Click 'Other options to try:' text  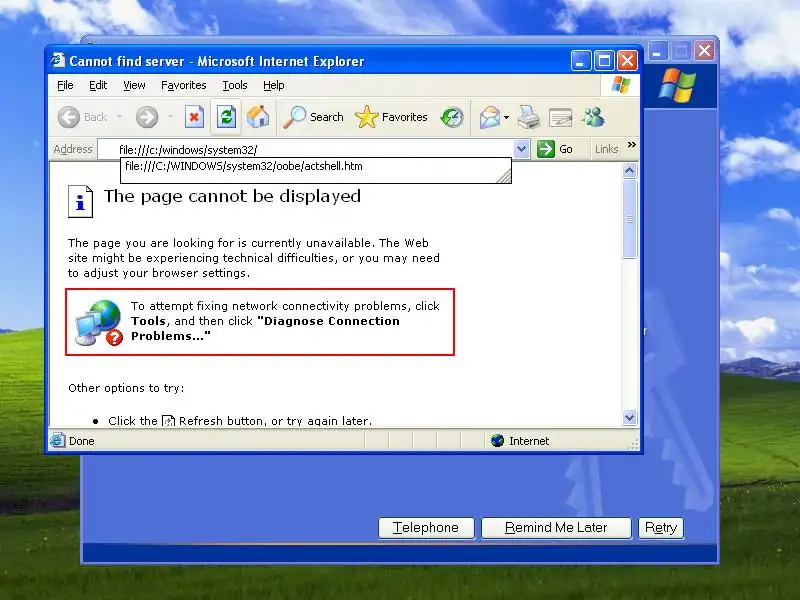(127, 388)
